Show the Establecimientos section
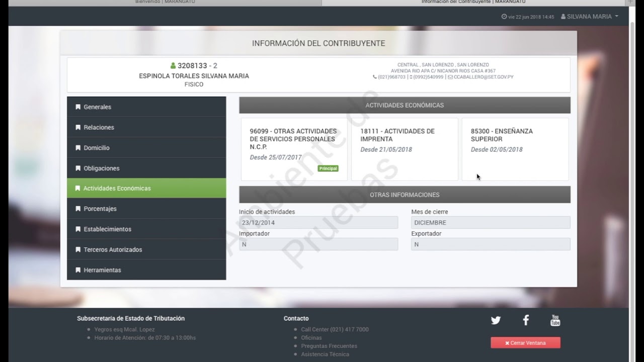 pyautogui.click(x=107, y=229)
